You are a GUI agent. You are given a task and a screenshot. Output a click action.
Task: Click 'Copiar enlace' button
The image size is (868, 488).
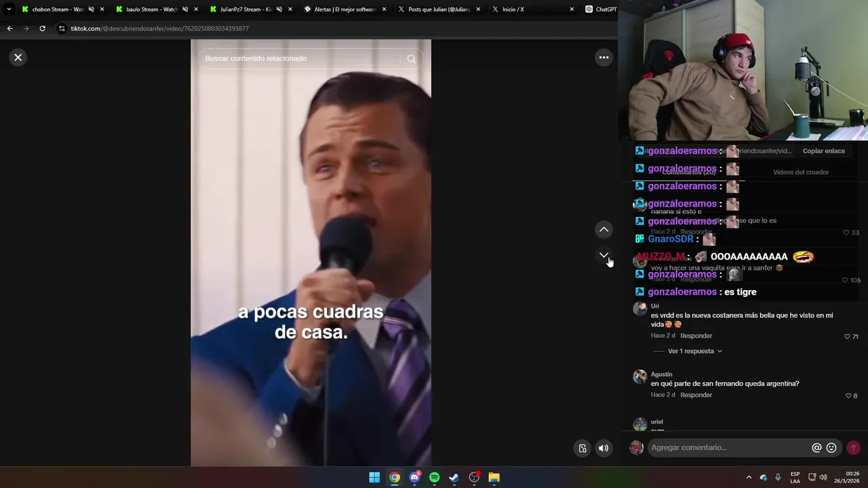click(823, 151)
